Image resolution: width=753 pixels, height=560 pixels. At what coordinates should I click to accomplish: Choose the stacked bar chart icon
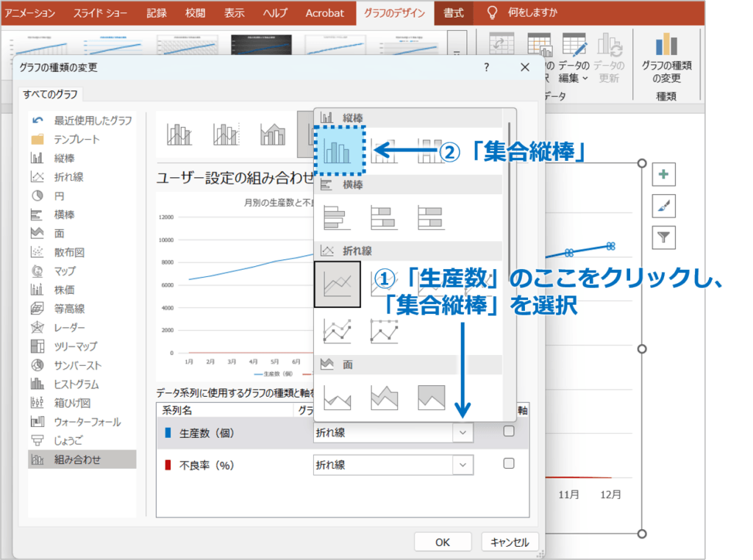[384, 218]
